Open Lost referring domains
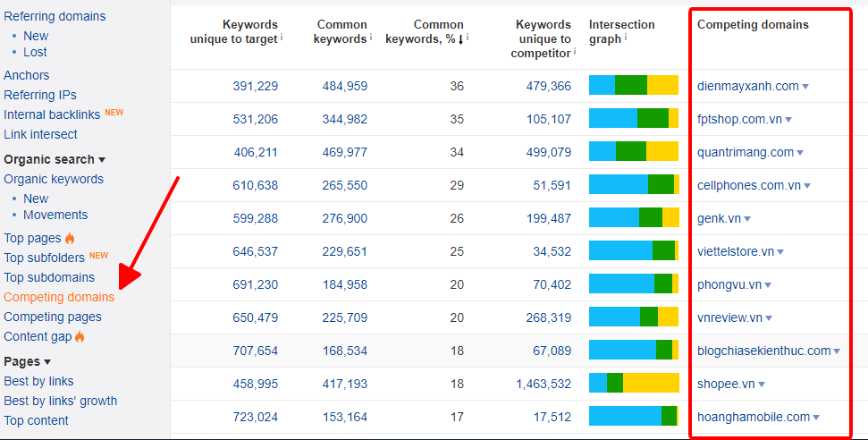This screenshot has width=868, height=440. click(x=35, y=52)
